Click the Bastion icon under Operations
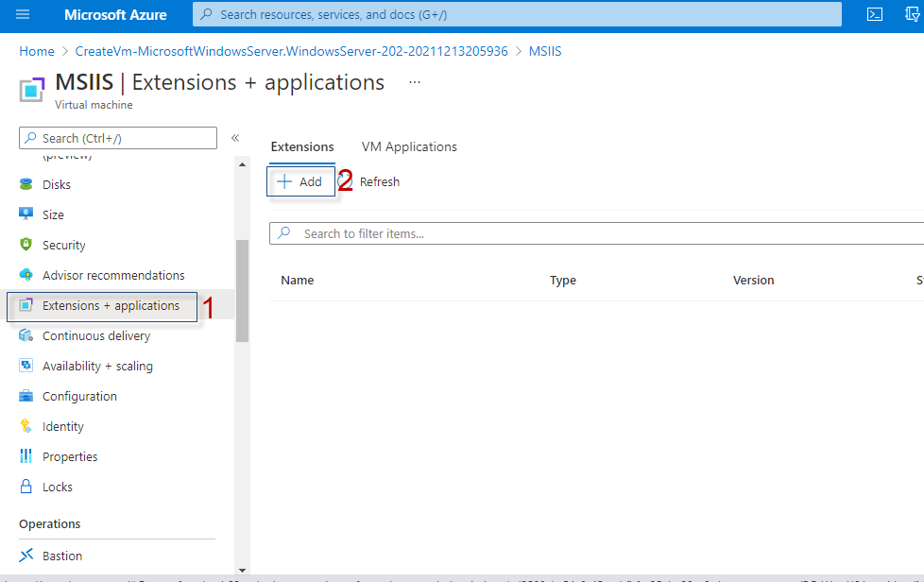Image resolution: width=924 pixels, height=582 pixels. click(26, 556)
